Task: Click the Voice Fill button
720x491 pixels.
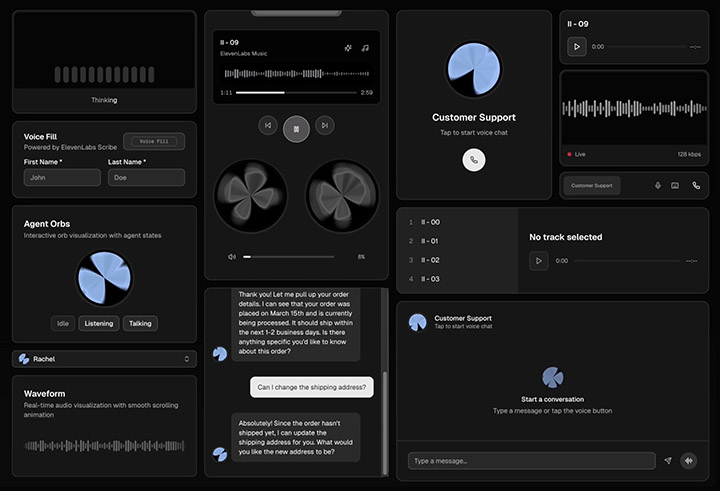Action: click(x=153, y=142)
